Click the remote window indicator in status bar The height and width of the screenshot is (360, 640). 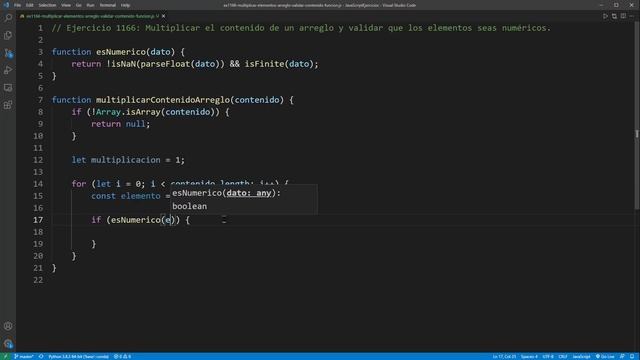tap(5, 356)
